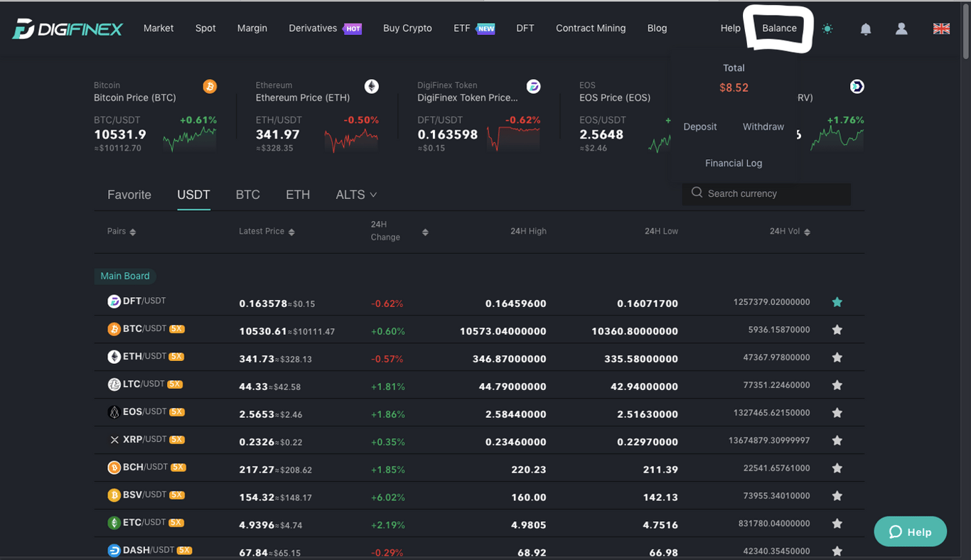Open the Spot menu
Image resolution: width=971 pixels, height=560 pixels.
tap(205, 28)
